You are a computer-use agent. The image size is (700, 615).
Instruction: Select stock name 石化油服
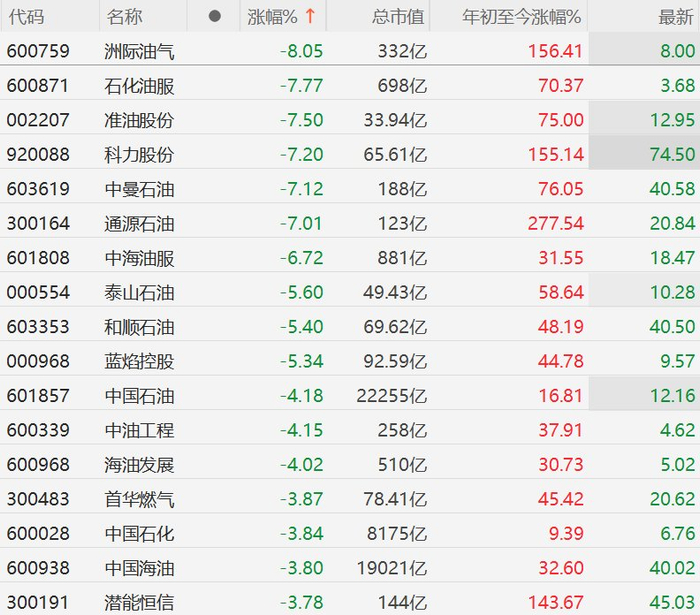pos(139,86)
